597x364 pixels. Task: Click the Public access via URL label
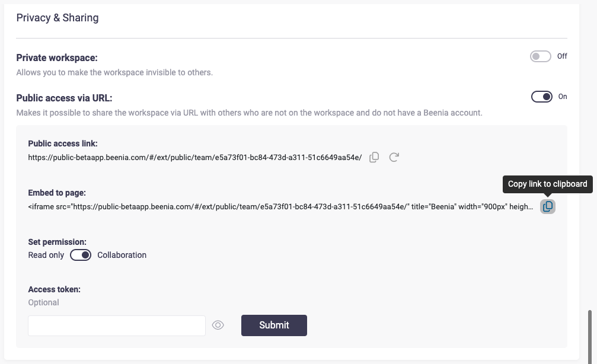point(64,98)
